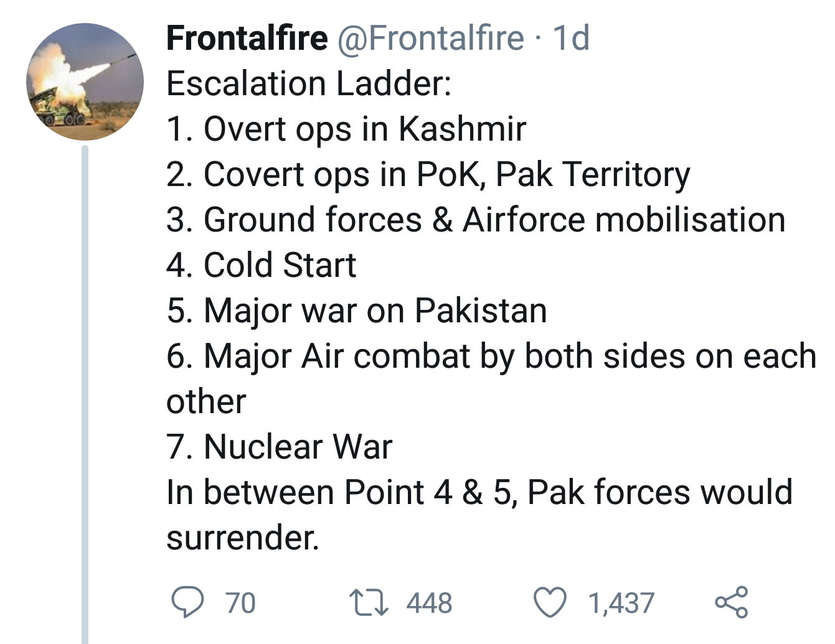Select the line reading Nuclear War

pos(280,447)
